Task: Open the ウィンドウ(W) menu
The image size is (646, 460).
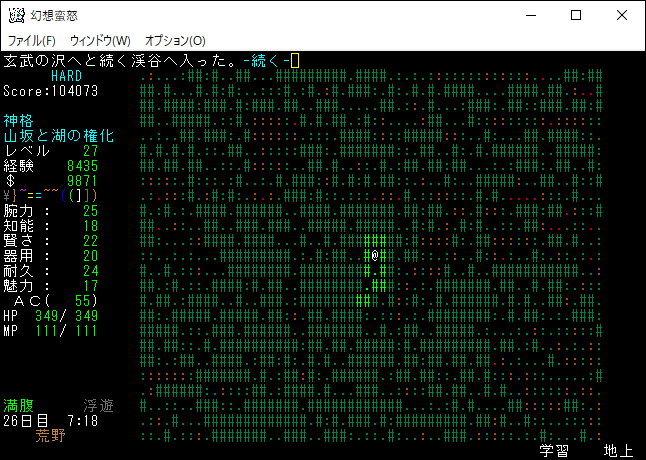Action: [x=100, y=40]
